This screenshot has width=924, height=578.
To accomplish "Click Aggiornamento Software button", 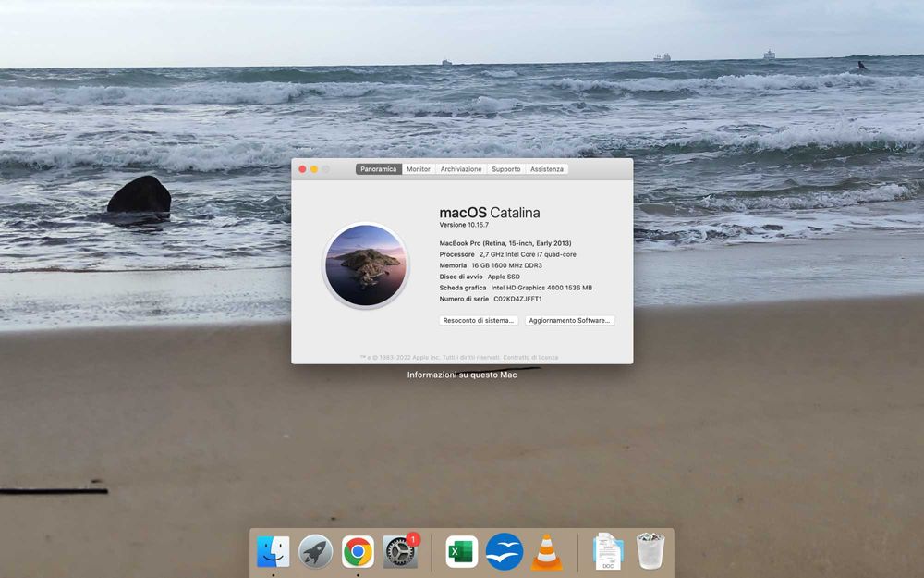I will [569, 320].
